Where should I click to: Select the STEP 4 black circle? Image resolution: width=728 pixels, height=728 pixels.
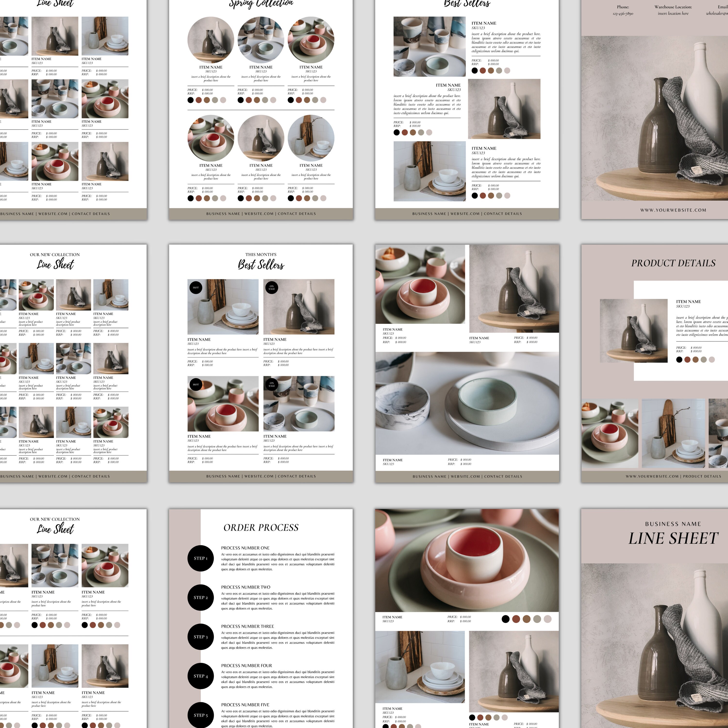pos(201,676)
